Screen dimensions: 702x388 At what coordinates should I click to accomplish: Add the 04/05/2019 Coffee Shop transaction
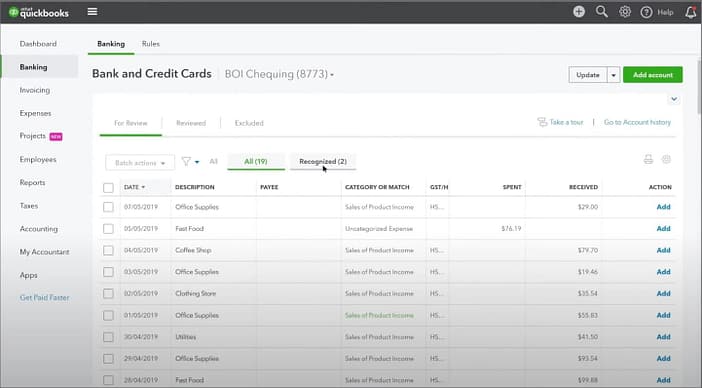[x=663, y=250]
